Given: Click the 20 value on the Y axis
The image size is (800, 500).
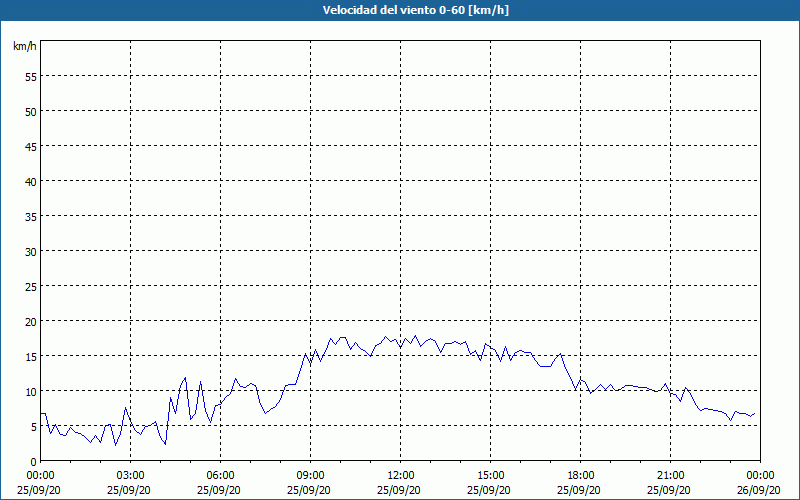Looking at the screenshot, I should pyautogui.click(x=31, y=322).
